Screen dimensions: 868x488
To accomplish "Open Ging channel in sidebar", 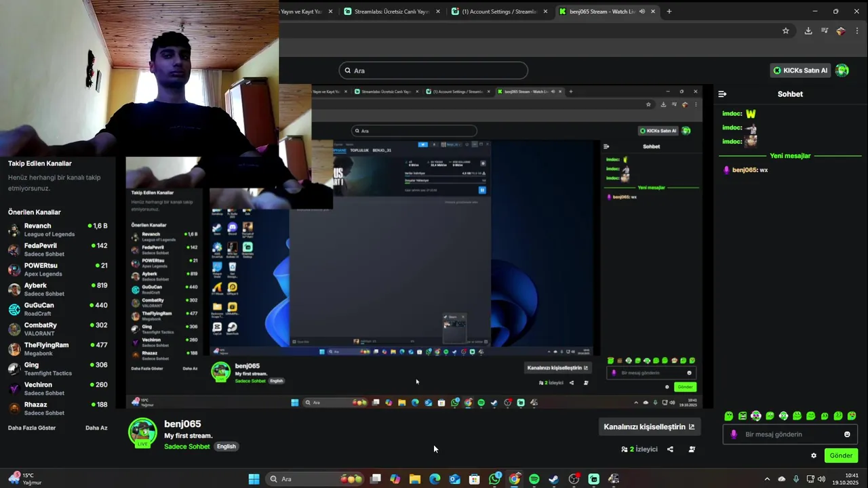I will tap(58, 369).
